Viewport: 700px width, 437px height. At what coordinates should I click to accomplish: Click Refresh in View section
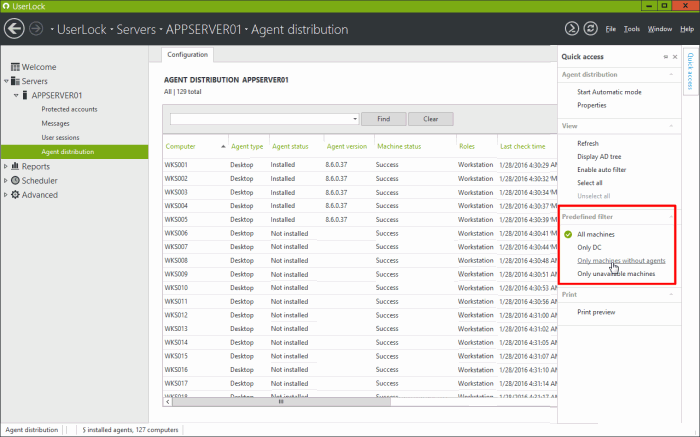[588, 143]
